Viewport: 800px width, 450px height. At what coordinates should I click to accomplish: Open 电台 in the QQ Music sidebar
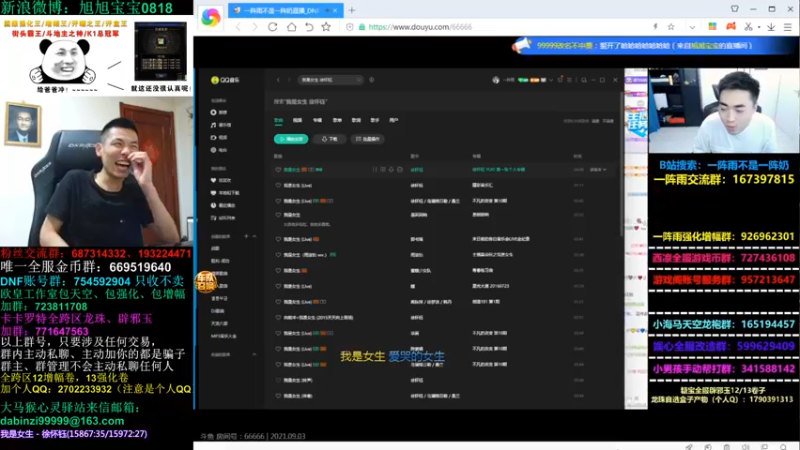(x=218, y=150)
